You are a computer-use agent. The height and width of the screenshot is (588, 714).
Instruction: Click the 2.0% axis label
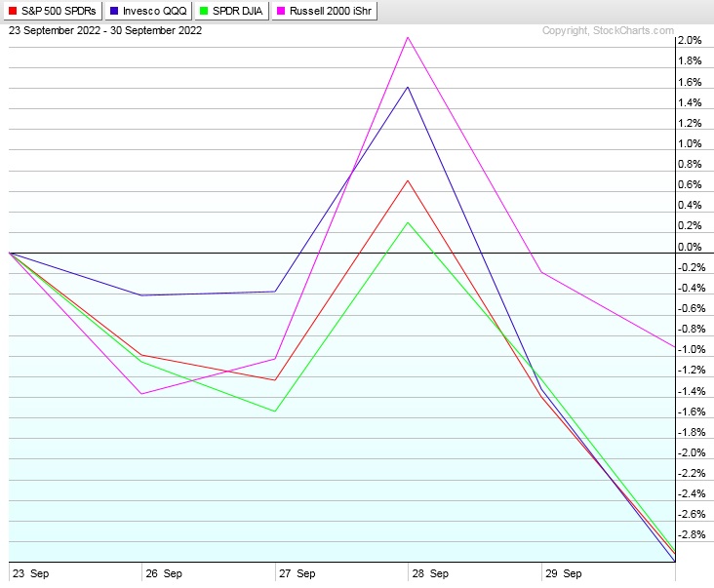pos(690,41)
